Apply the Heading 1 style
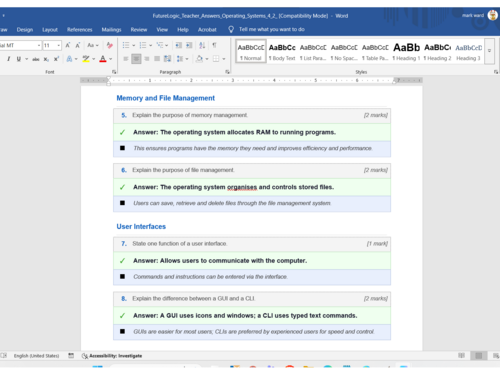 [x=406, y=51]
